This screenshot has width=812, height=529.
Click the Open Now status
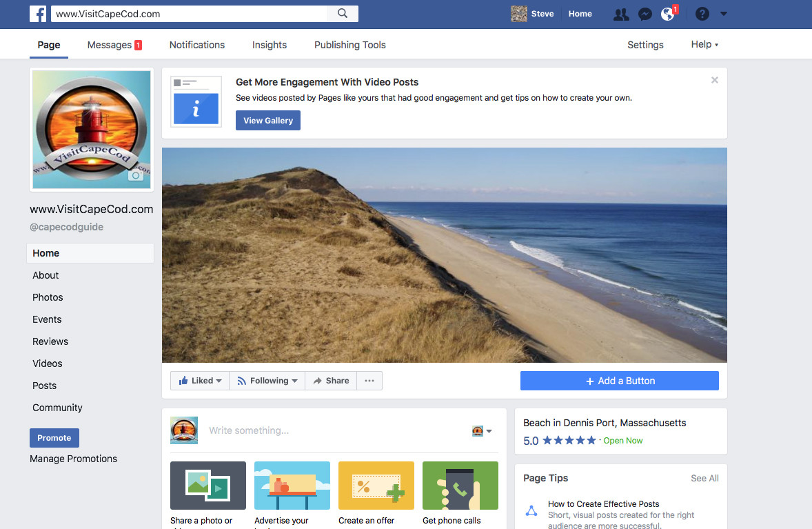[623, 441]
